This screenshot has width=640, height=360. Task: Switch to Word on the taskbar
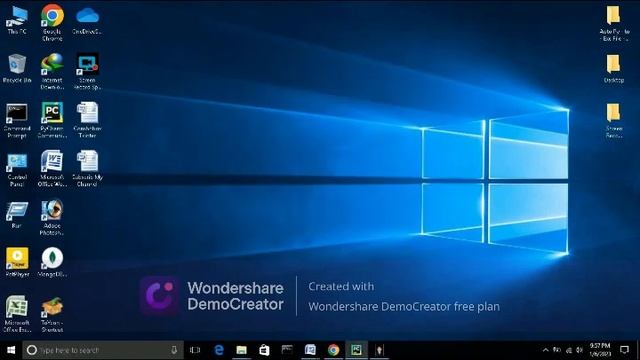coord(310,350)
